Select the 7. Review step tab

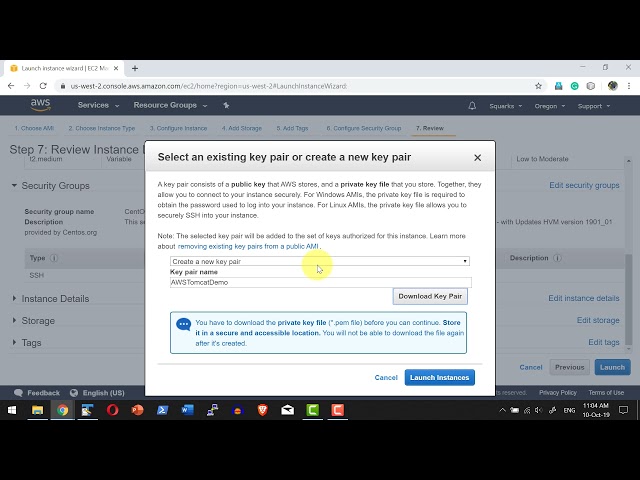[x=430, y=128]
